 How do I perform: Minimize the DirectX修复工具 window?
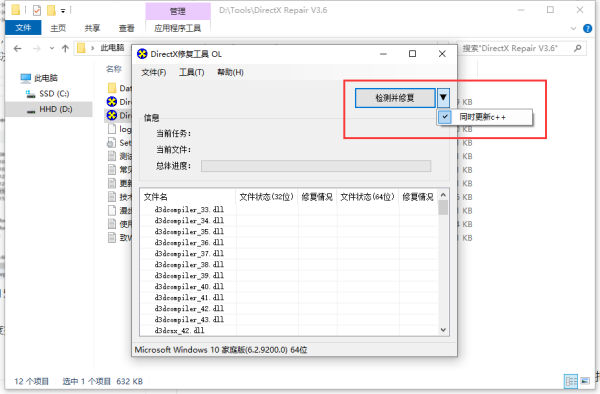383,54
